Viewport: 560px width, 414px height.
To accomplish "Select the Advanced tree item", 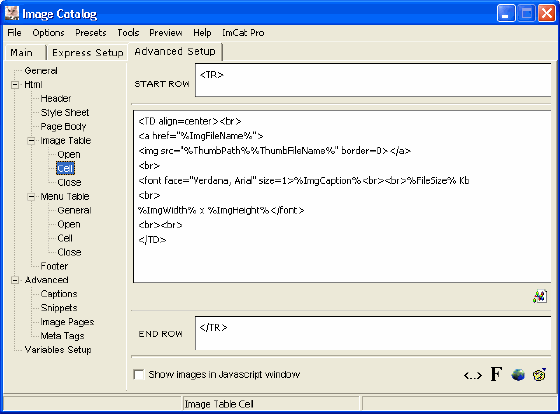I will [x=46, y=280].
